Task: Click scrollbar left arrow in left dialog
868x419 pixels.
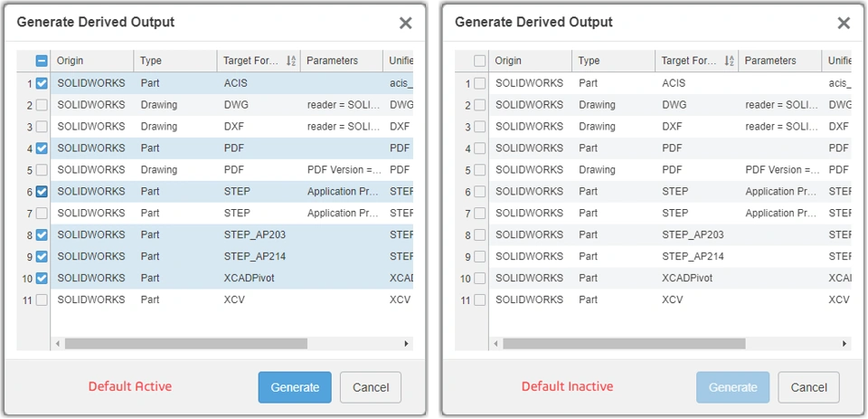Action: coord(58,344)
